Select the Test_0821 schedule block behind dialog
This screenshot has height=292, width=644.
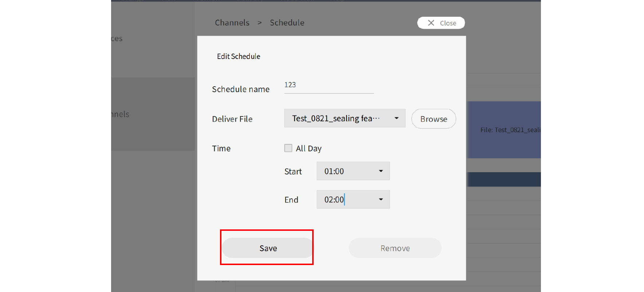point(504,130)
